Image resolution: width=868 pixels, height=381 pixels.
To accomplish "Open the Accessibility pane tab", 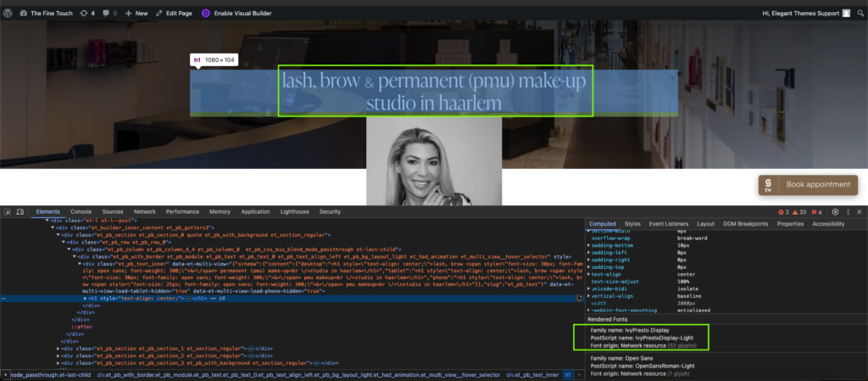I will tap(829, 224).
